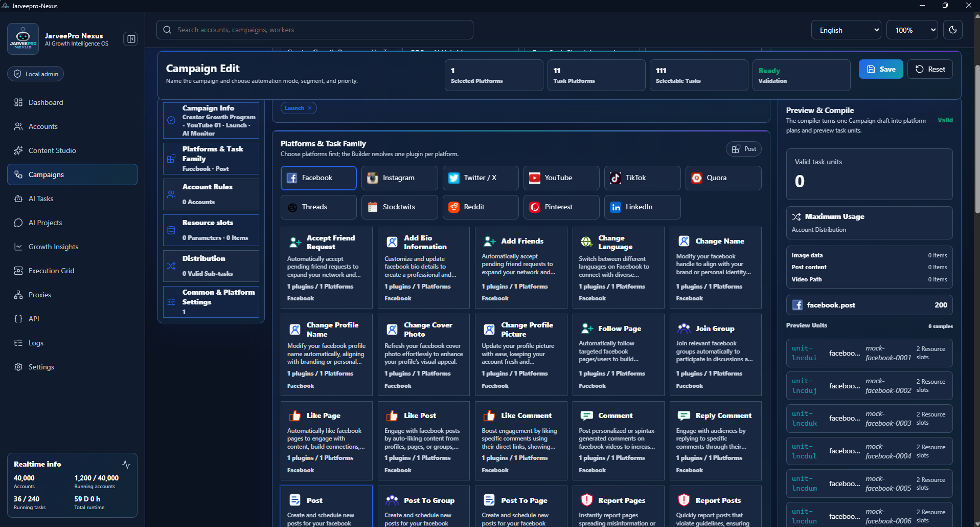
Task: Select the LinkedIn platform
Action: click(x=643, y=207)
